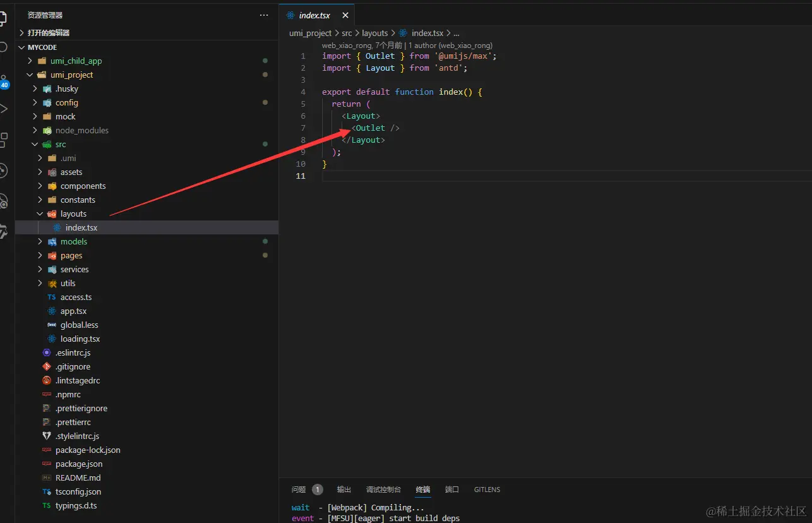Click the '@umijs/max' import string
Screen dimensions: 812x523
coord(463,56)
